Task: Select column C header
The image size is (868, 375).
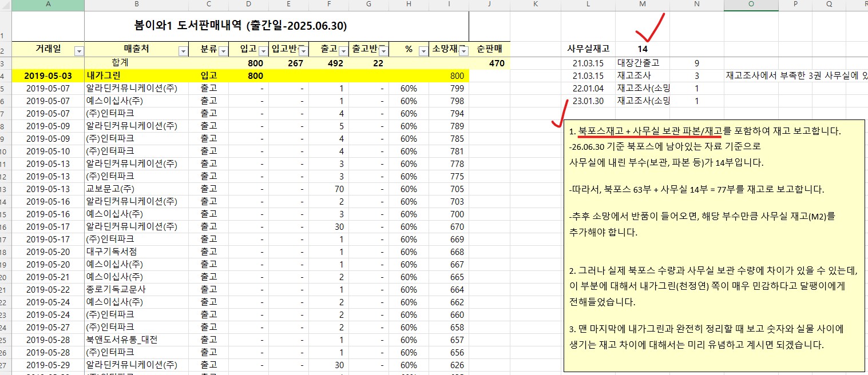Action: pyautogui.click(x=209, y=5)
